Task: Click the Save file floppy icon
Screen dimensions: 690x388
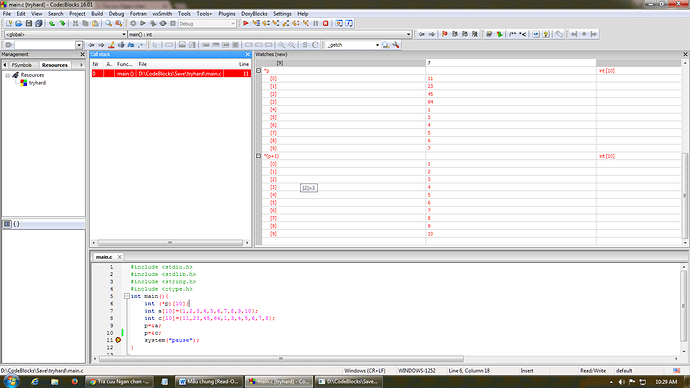Action: click(x=29, y=23)
